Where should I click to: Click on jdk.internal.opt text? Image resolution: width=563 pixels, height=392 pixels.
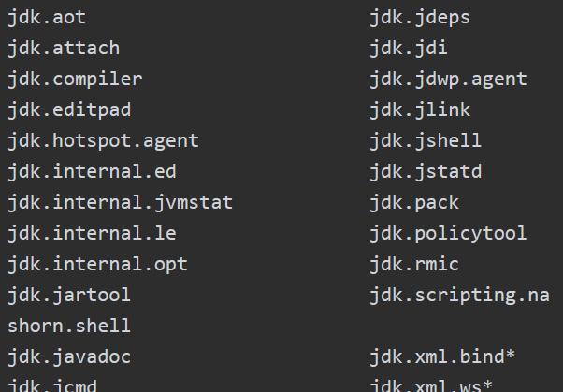pyautogui.click(x=97, y=265)
